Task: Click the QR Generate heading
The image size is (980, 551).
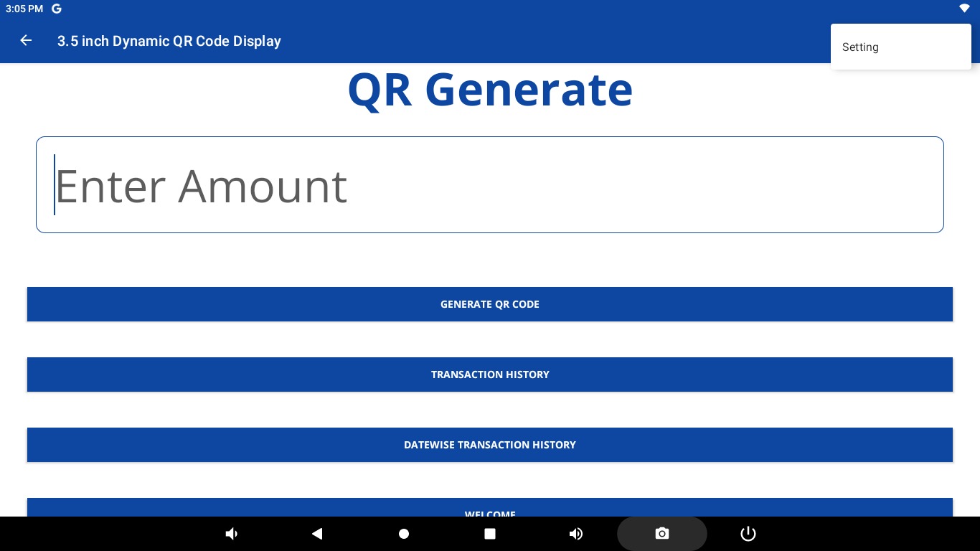Action: (490, 90)
